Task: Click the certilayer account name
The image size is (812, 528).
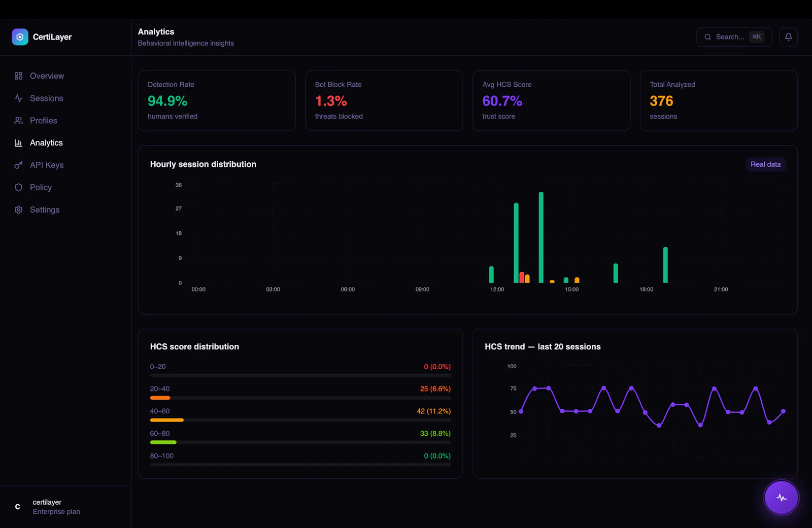Action: pos(47,502)
